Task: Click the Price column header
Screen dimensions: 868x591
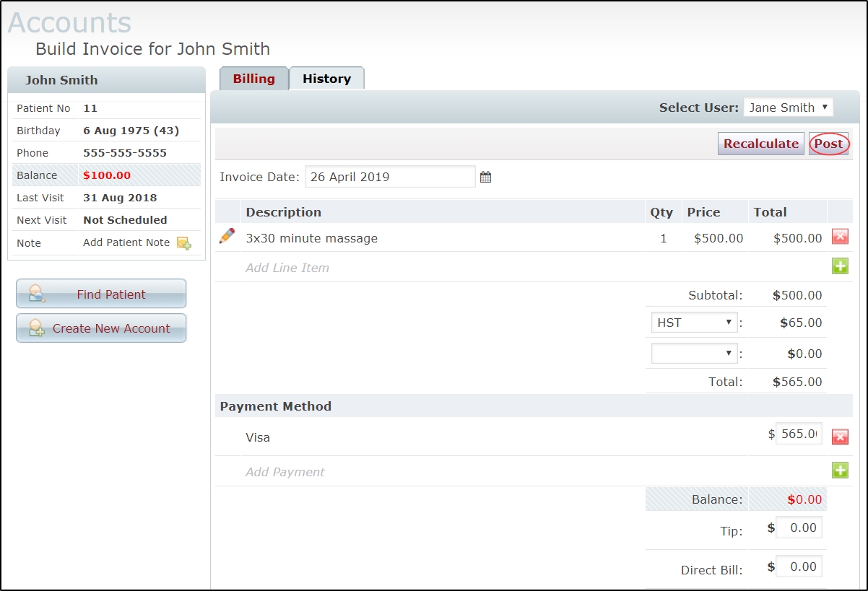Action: 703,212
